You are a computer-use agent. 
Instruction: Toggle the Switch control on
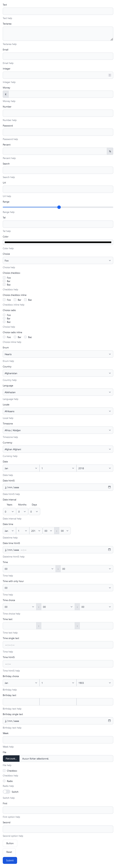(x=6, y=791)
